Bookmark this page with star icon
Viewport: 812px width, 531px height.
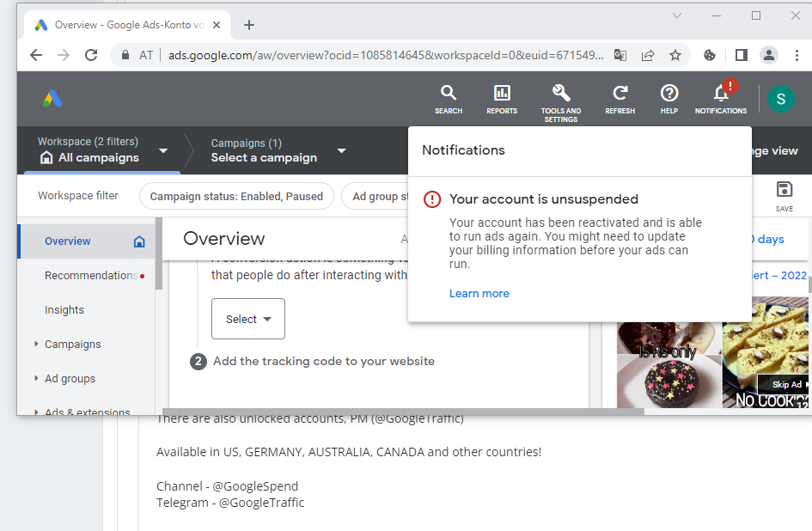675,55
